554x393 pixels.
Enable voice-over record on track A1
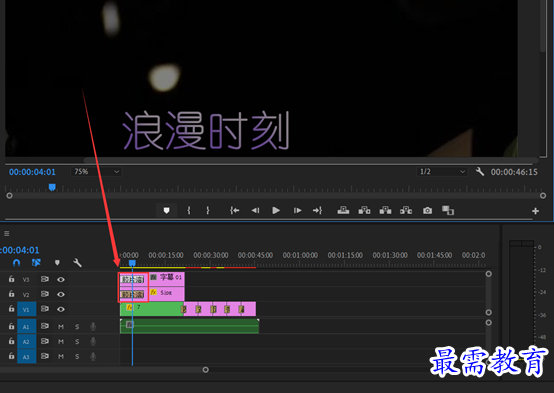(93, 326)
